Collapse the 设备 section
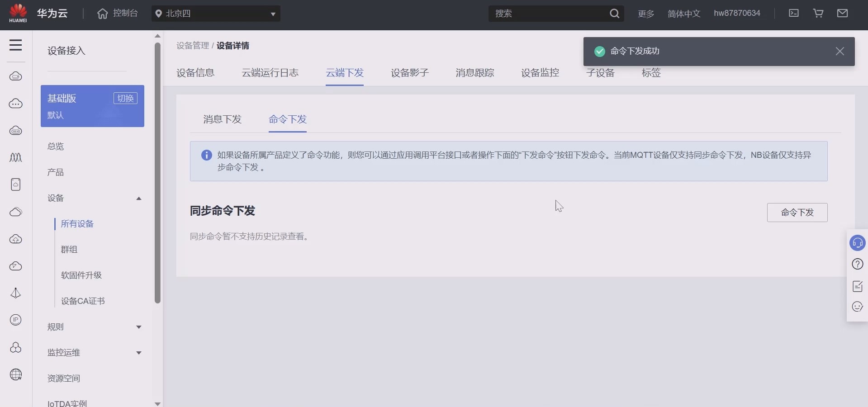The width and height of the screenshot is (868, 407). pos(139,199)
